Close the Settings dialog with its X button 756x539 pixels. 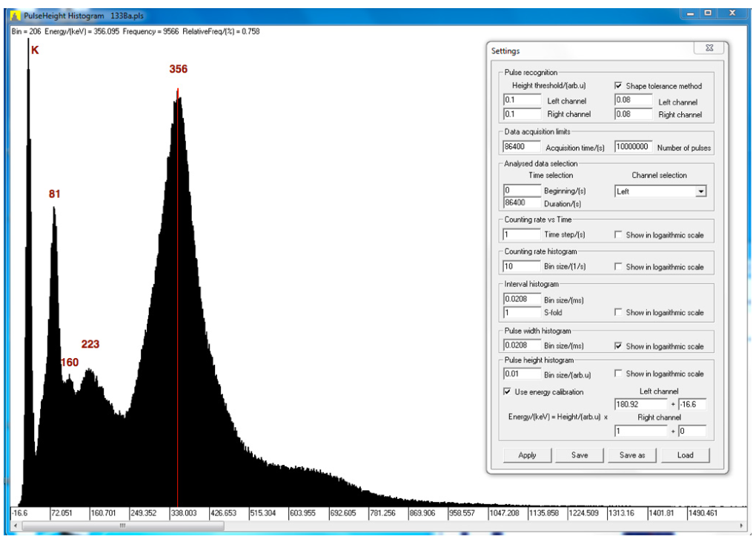pyautogui.click(x=709, y=47)
